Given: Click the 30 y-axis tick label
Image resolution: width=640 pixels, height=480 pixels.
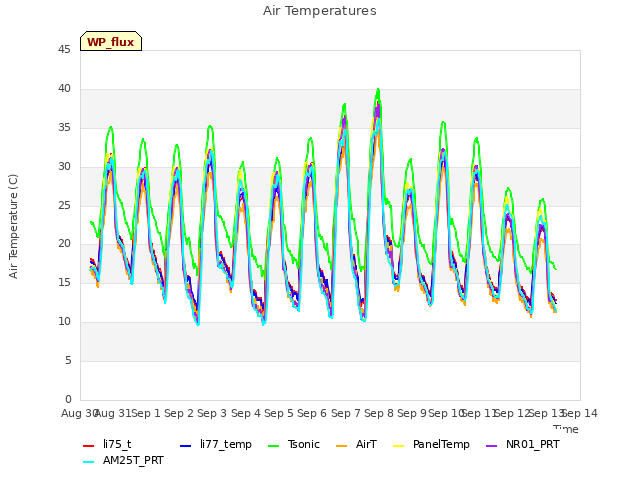Looking at the screenshot, I should point(64,167).
